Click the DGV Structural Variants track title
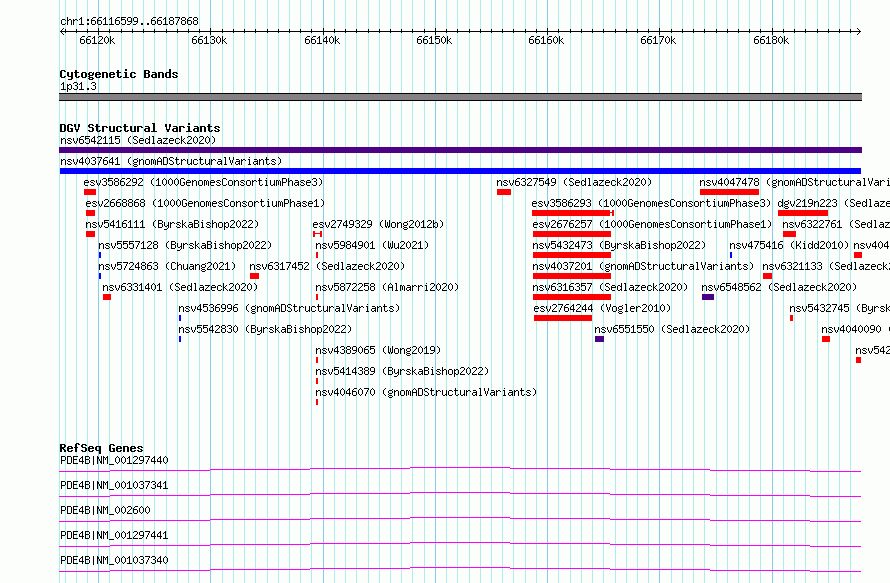The width and height of the screenshot is (890, 583). (140, 128)
